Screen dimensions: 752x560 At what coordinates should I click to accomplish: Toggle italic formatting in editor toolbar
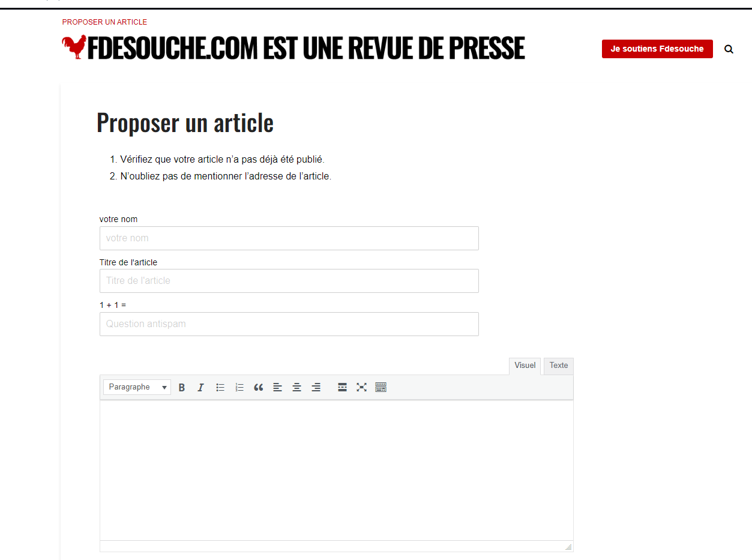[x=201, y=387]
